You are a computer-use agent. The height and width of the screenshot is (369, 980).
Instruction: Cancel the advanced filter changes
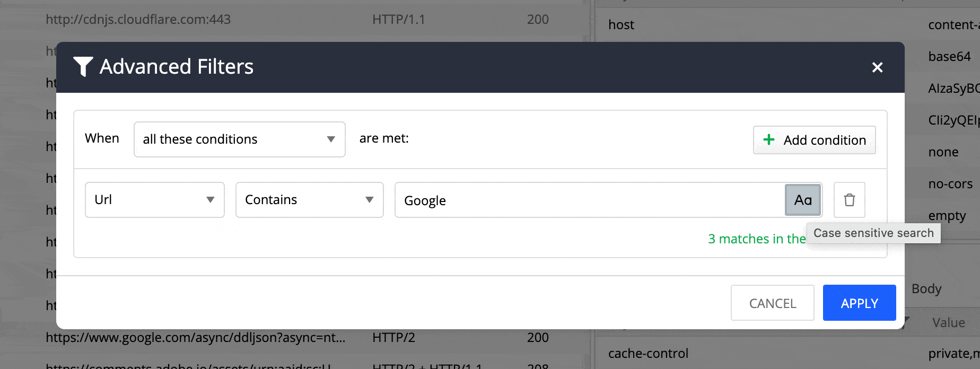(x=773, y=303)
